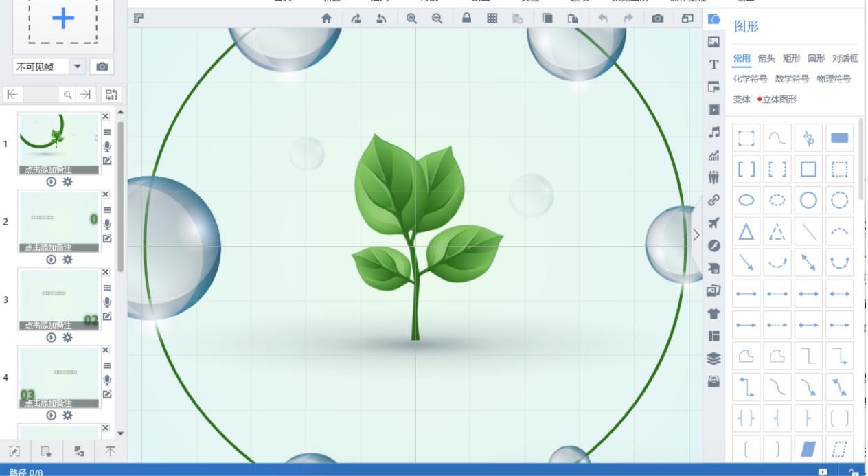Redo with the right curved arrow
The image size is (868, 476).
[x=628, y=19]
